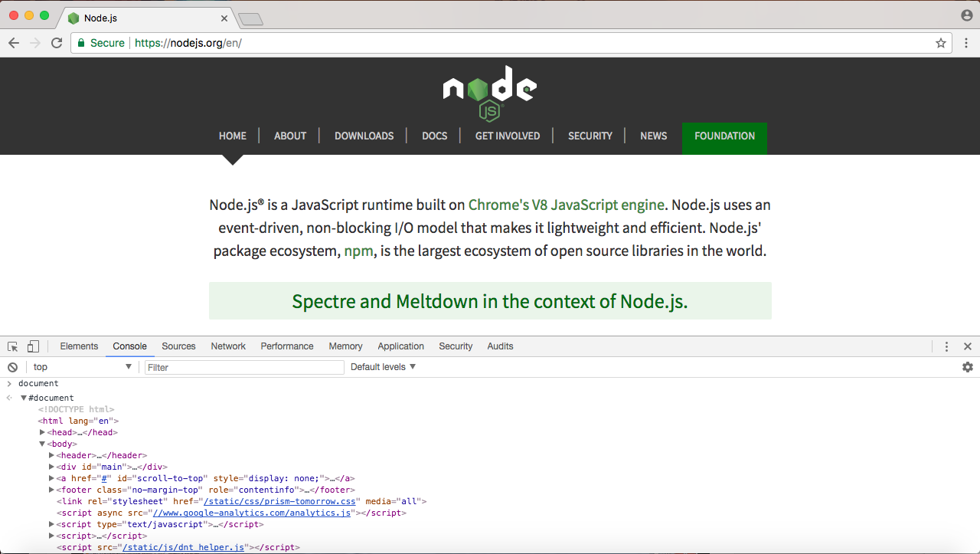Click HOME in the site navigation
Viewport: 980px width, 554px height.
(x=233, y=136)
